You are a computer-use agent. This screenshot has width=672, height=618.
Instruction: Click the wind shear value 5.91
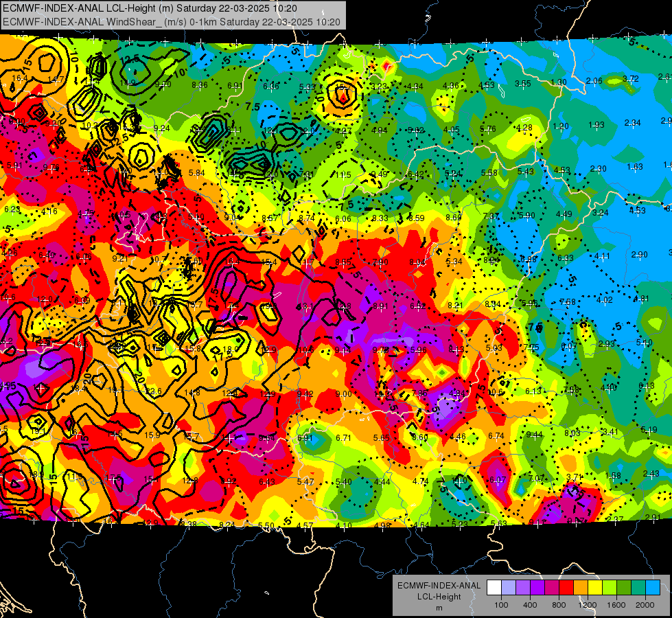(x=14, y=165)
